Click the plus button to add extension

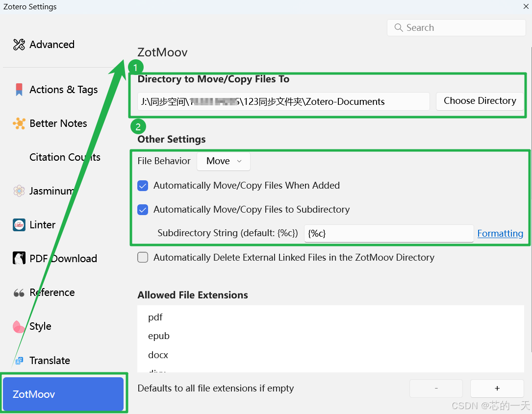(497, 389)
